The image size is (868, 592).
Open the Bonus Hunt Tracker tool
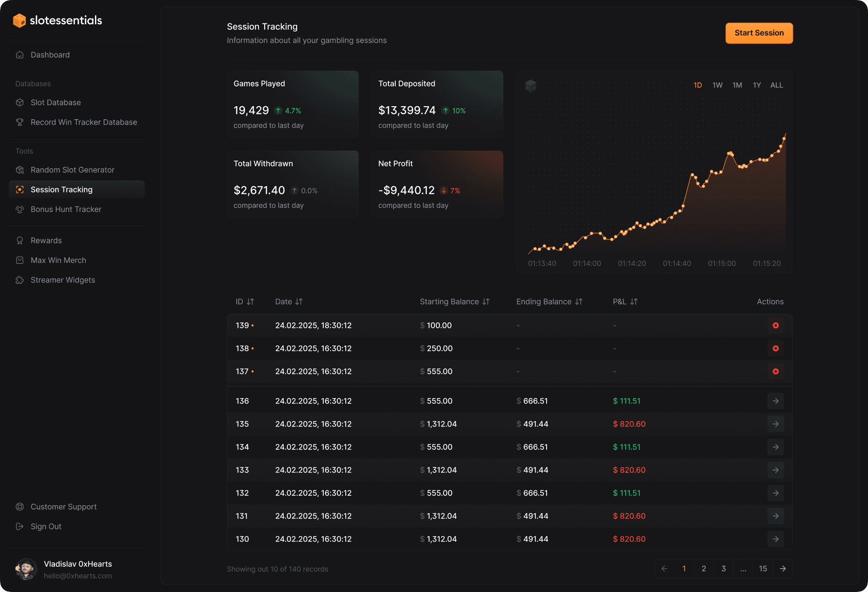click(66, 209)
